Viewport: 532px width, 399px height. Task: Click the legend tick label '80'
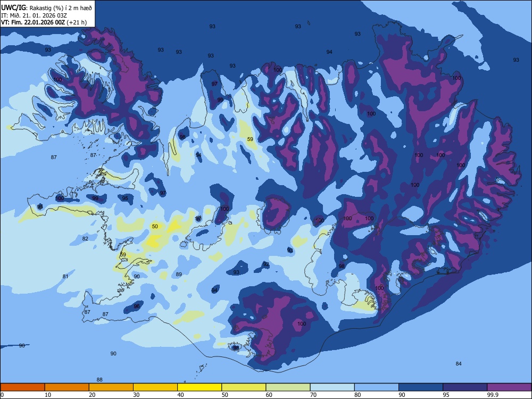pyautogui.click(x=358, y=395)
